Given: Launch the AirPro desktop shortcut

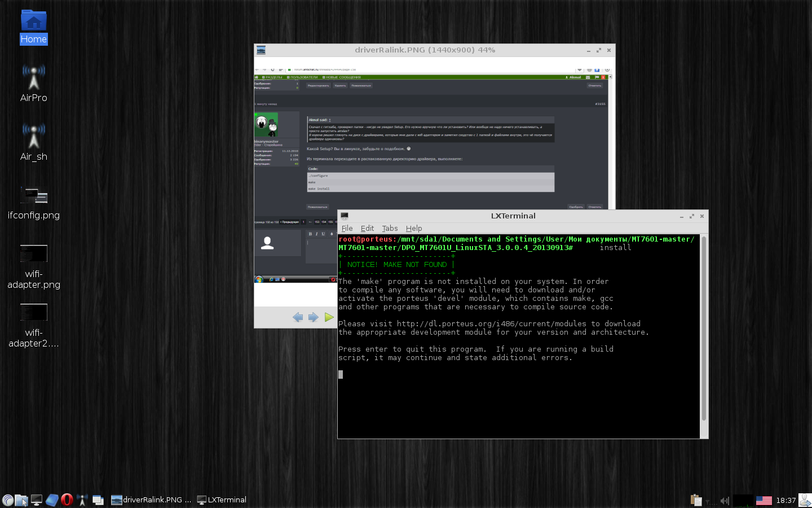Looking at the screenshot, I should click(x=34, y=84).
